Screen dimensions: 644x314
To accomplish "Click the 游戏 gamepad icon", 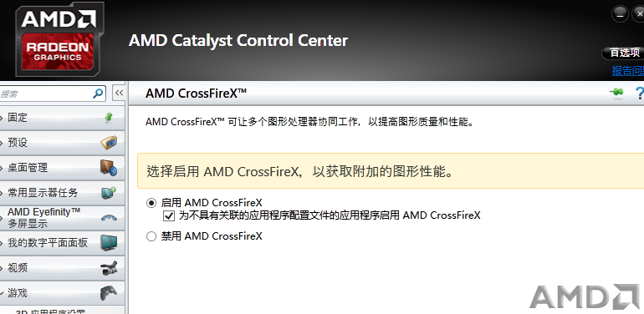I will tap(109, 292).
